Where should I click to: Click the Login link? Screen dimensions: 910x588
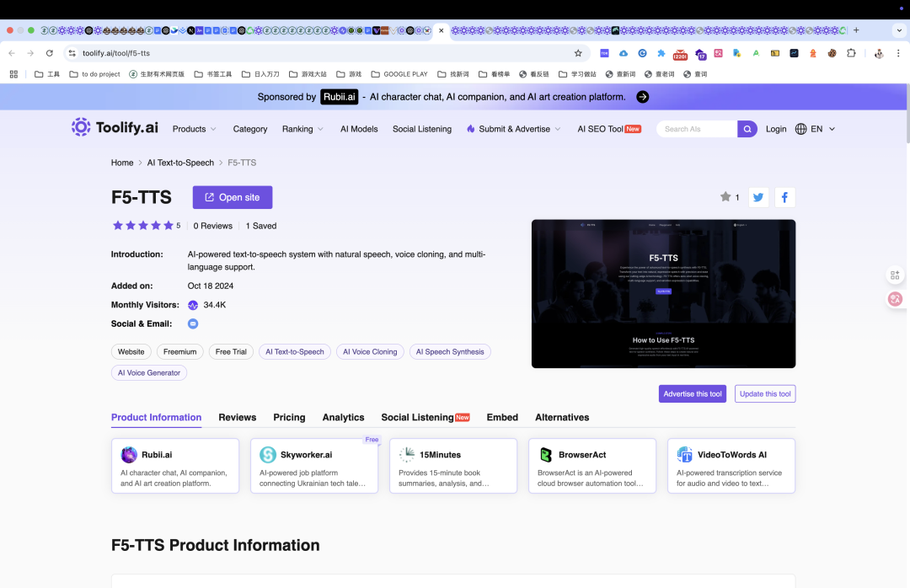pos(776,129)
